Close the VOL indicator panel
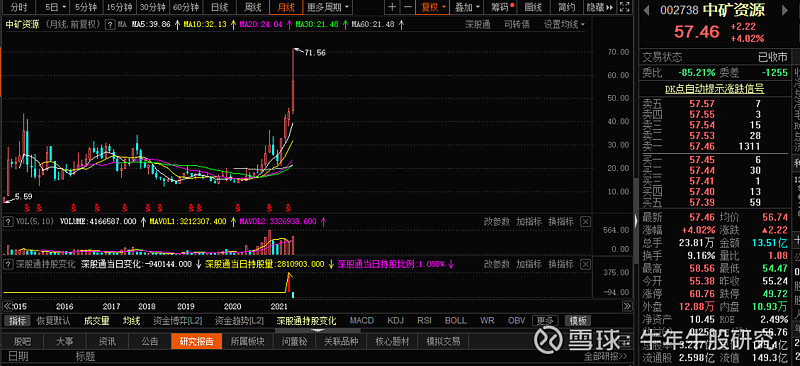 586,222
